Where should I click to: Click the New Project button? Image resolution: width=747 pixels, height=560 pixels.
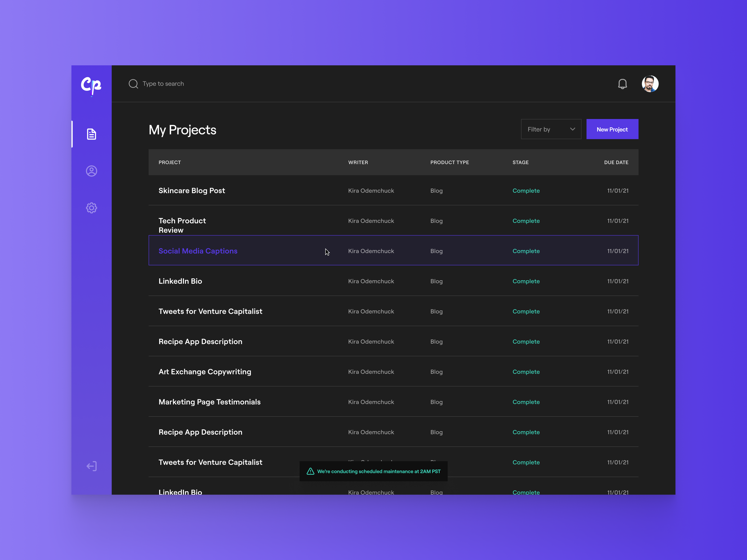click(x=612, y=129)
